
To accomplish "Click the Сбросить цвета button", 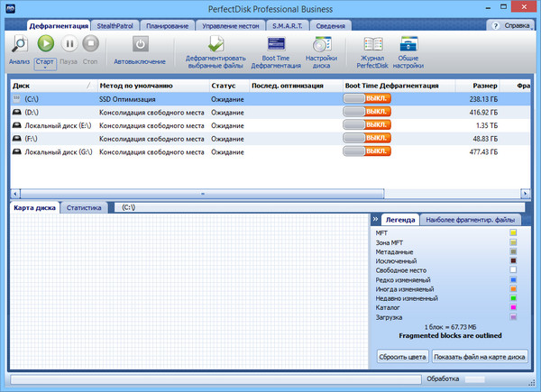I will tap(401, 357).
